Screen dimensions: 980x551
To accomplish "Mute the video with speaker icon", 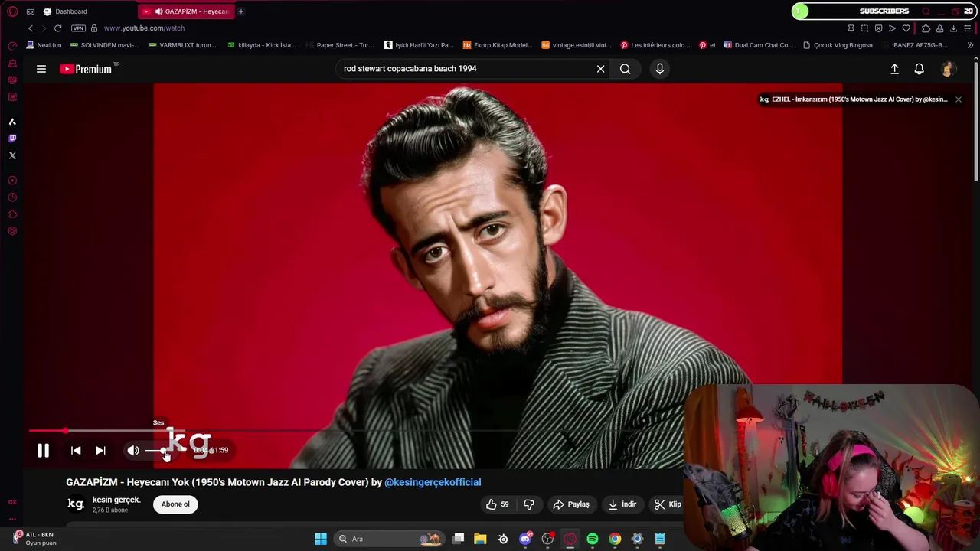I will coord(133,451).
